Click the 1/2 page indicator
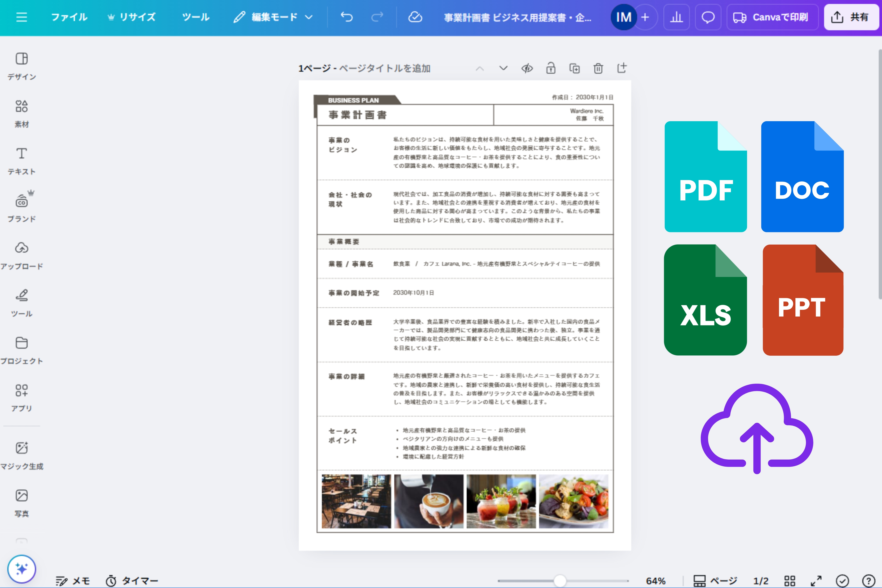Image resolution: width=882 pixels, height=588 pixels. tap(761, 581)
